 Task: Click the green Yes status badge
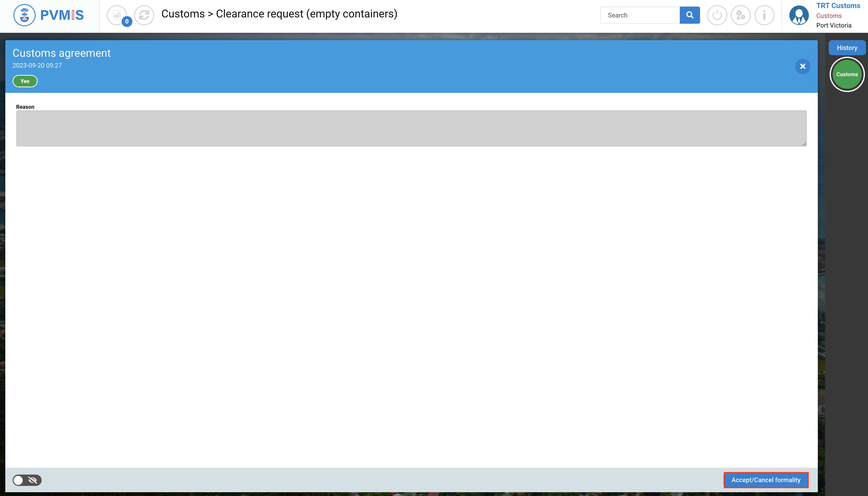click(25, 81)
